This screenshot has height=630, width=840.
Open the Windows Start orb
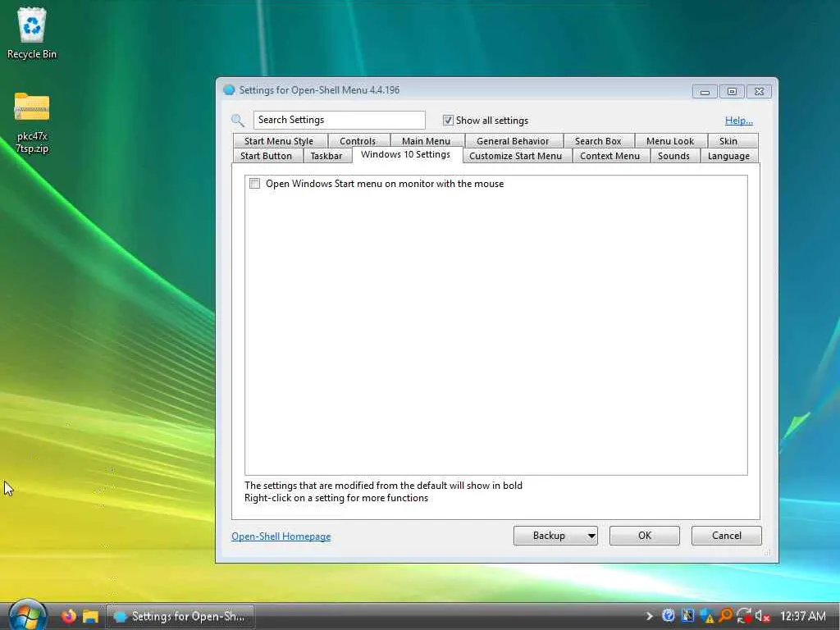[x=27, y=615]
